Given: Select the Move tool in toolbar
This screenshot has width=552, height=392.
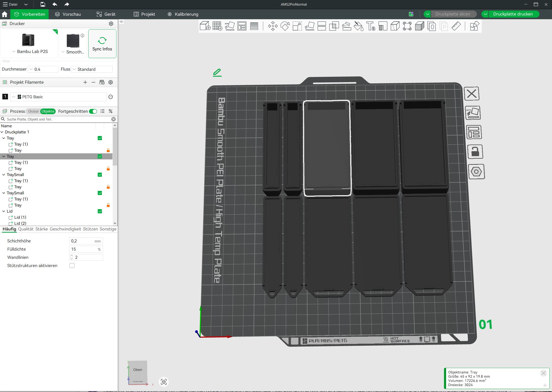Looking at the screenshot, I should click(273, 26).
